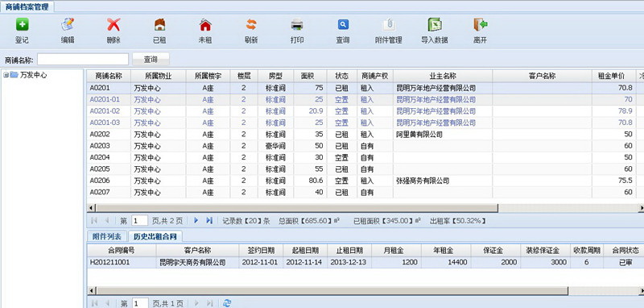Image resolution: width=644 pixels, height=308 pixels.
Task: Go to first page in shop grid
Action: click(x=94, y=221)
